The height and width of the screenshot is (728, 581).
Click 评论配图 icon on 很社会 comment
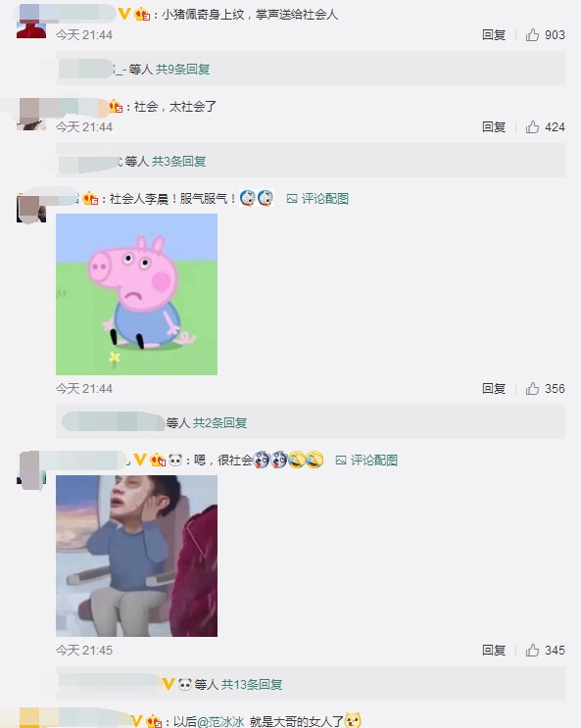tap(340, 461)
